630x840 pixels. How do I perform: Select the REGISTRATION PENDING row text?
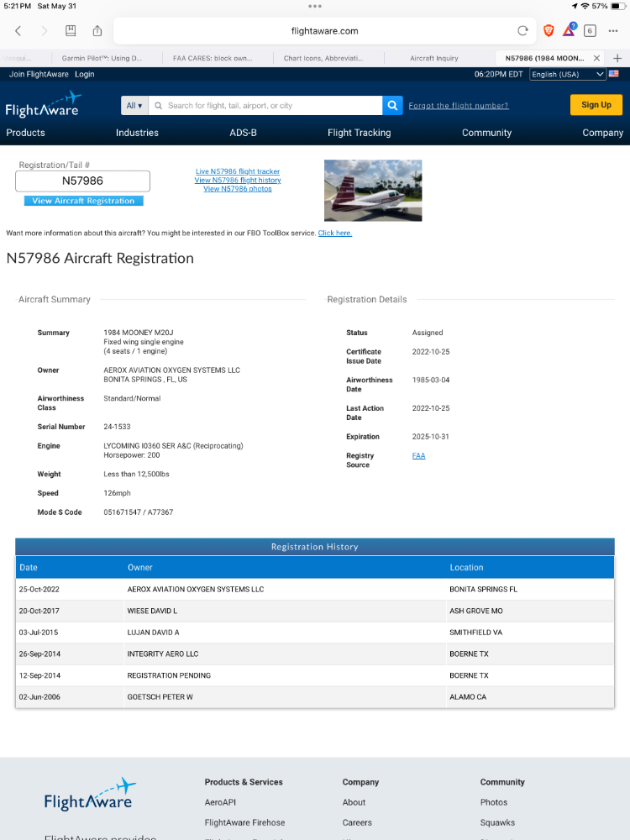169,675
